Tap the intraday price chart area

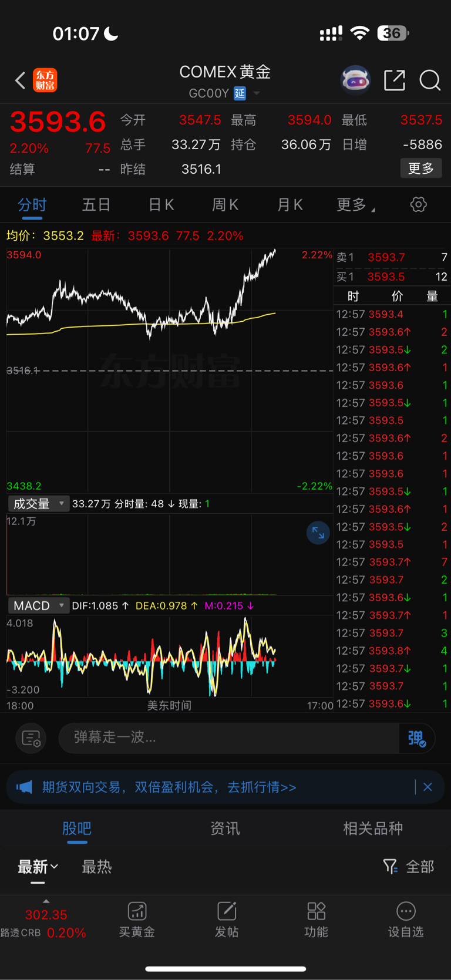tap(170, 371)
